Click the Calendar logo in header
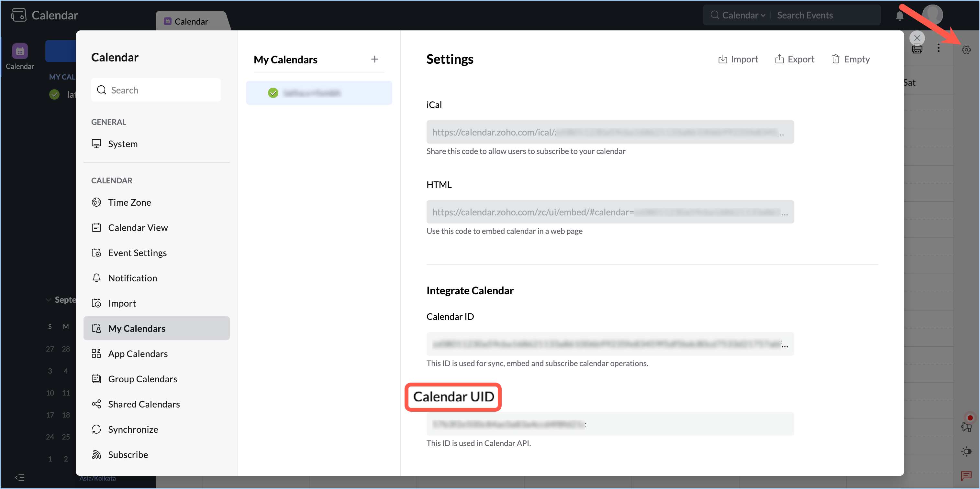This screenshot has width=980, height=489. tap(45, 15)
